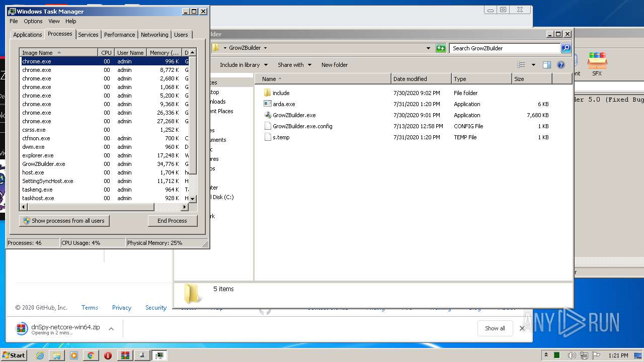Switch to the Services tab
The width and height of the screenshot is (644, 362).
(88, 35)
